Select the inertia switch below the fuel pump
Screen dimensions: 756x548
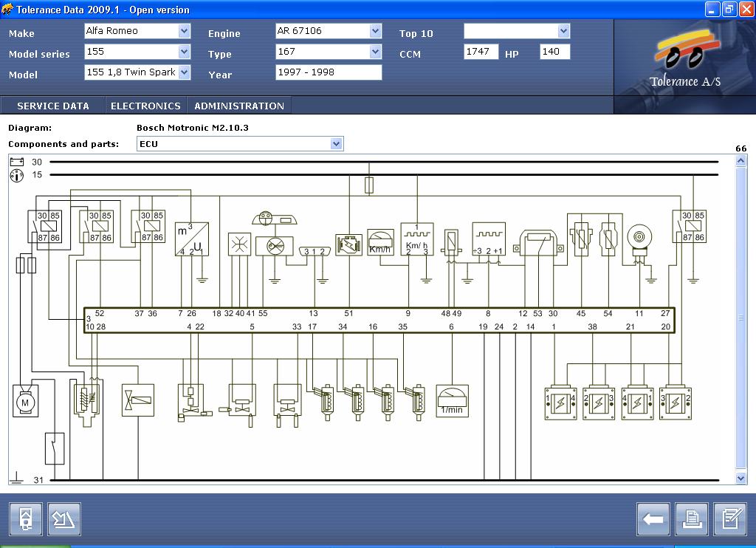[55, 448]
